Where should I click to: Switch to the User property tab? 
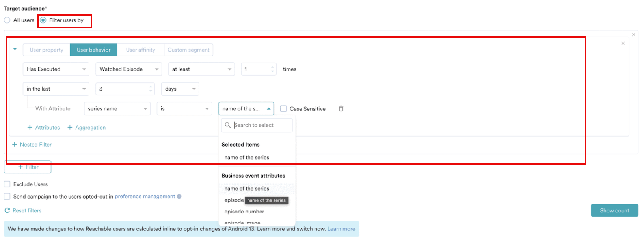(47, 50)
